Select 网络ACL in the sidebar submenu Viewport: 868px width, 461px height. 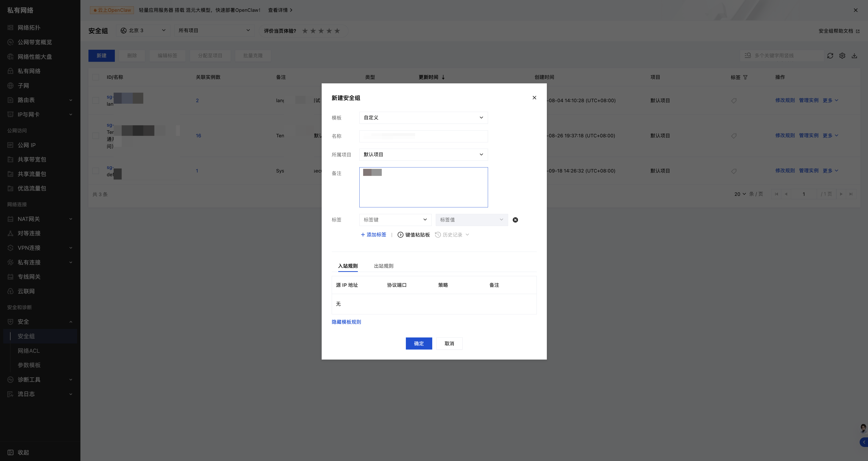[29, 351]
